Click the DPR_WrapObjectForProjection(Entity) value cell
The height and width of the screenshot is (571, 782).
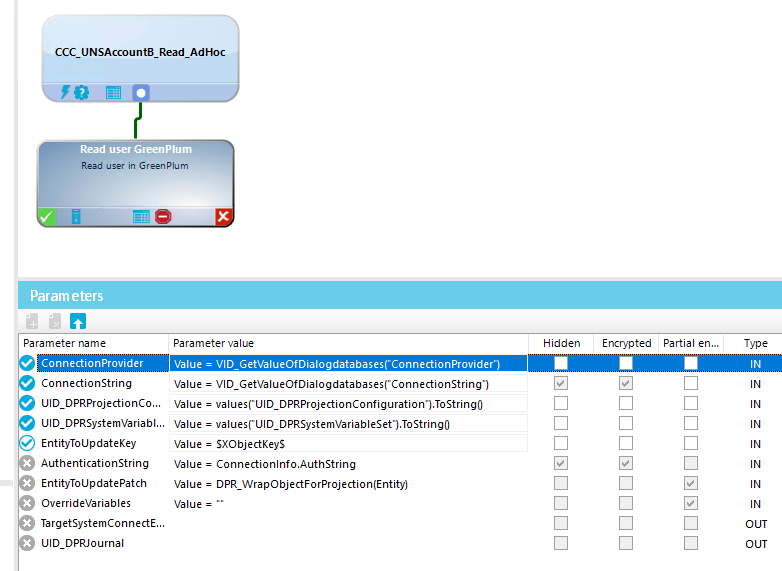point(348,483)
